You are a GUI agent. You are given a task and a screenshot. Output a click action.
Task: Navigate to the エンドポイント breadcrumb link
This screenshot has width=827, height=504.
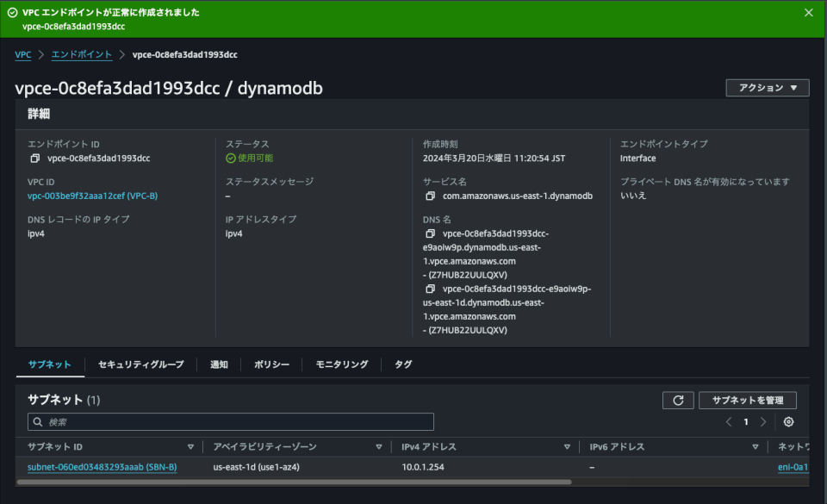click(x=79, y=53)
